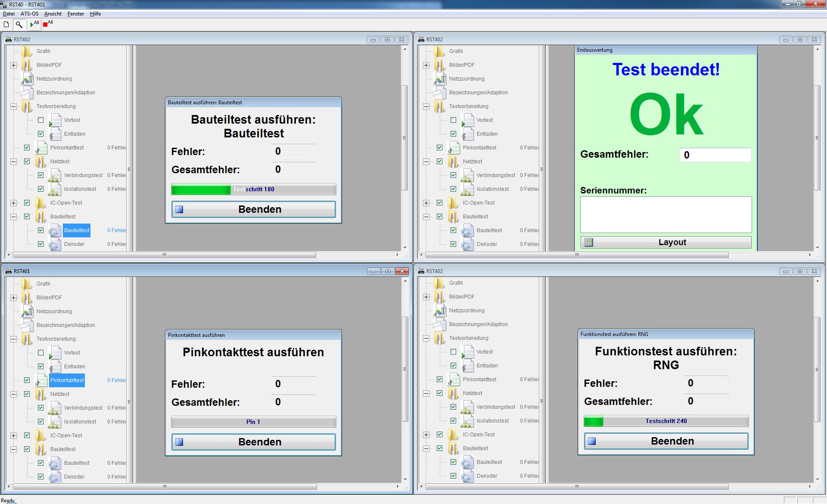Viewport: 827px width, 504px height.
Task: Expand IC-Open-Test in bottom-right RST402 window
Action: tap(426, 435)
